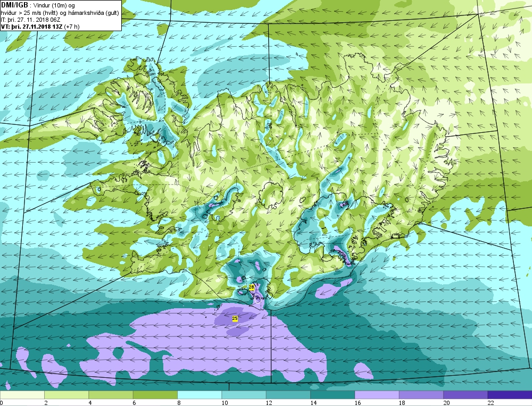Click the yellow '28' maximum gust label
This screenshot has height=406, width=532.
(252, 287)
